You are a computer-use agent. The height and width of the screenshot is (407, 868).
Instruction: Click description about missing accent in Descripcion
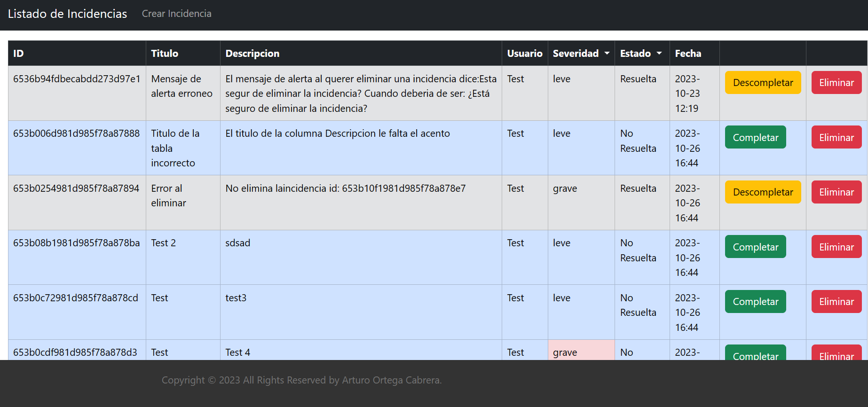(x=338, y=133)
